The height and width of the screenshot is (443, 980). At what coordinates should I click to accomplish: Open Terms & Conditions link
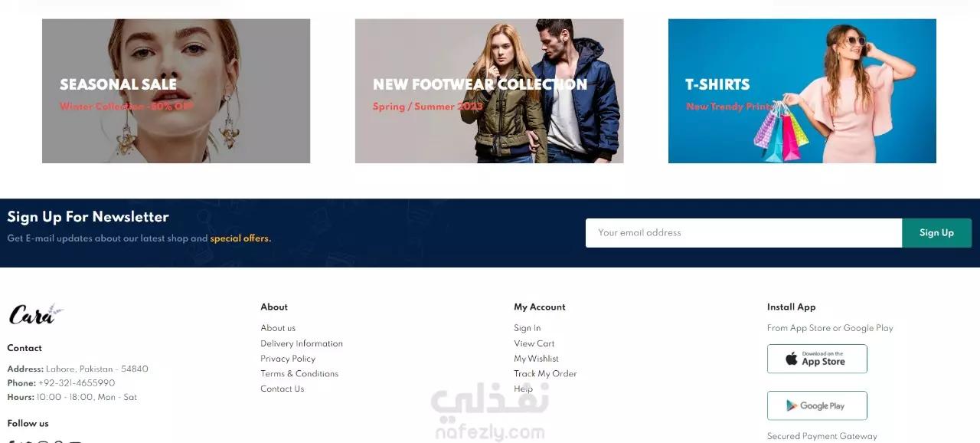coord(299,374)
